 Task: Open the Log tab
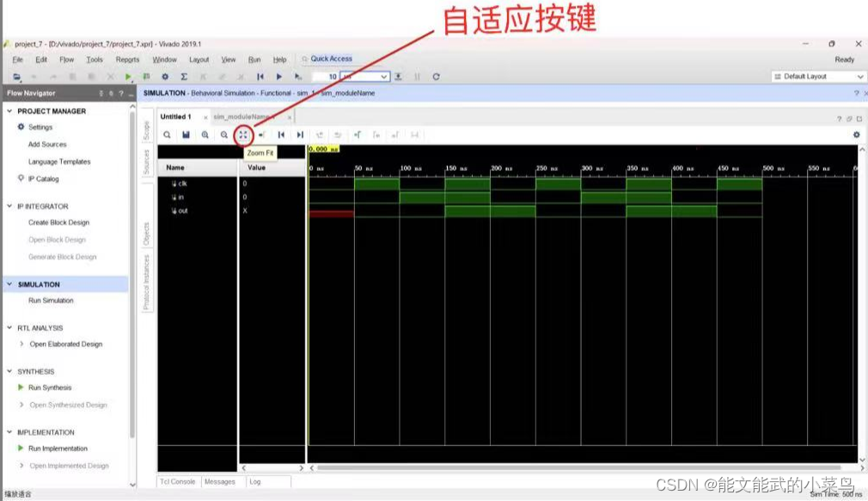pyautogui.click(x=254, y=481)
